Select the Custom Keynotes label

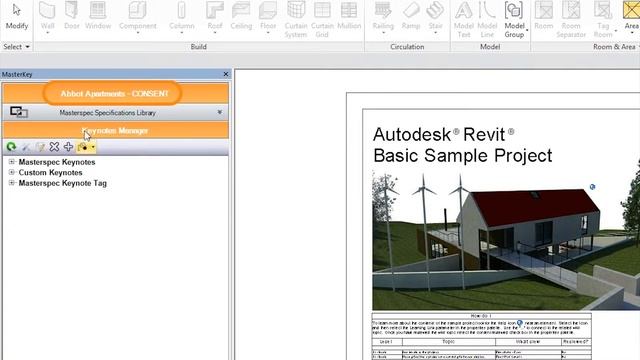pos(50,173)
